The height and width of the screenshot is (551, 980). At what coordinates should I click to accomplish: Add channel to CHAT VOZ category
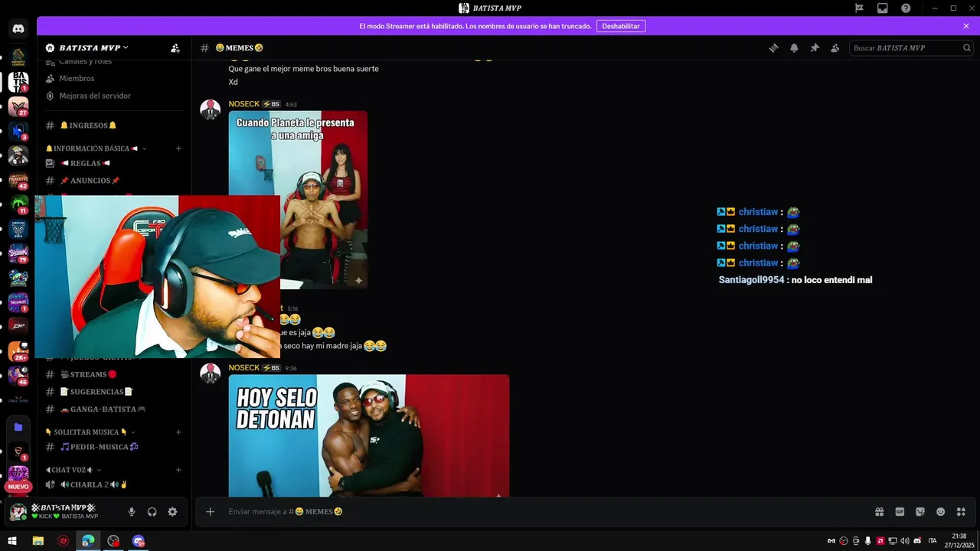click(178, 470)
